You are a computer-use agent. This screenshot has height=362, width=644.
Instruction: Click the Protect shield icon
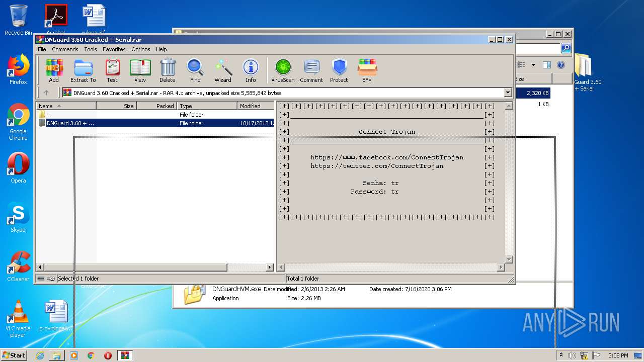(339, 70)
